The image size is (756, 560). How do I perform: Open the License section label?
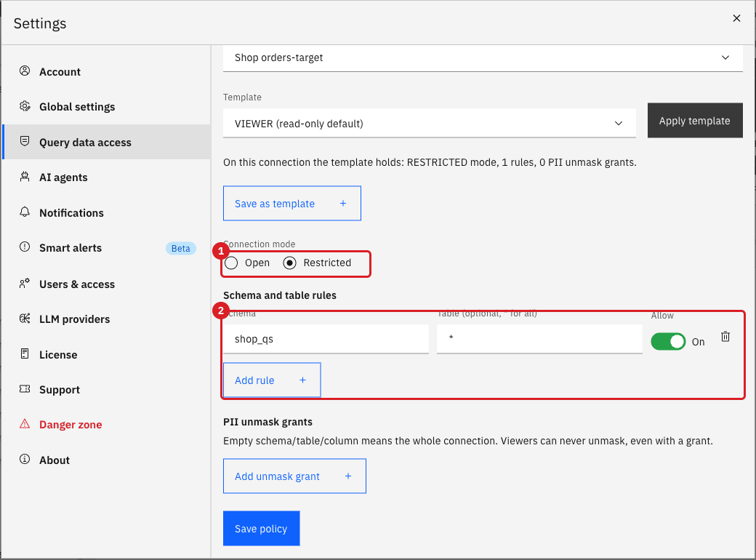pyautogui.click(x=58, y=355)
